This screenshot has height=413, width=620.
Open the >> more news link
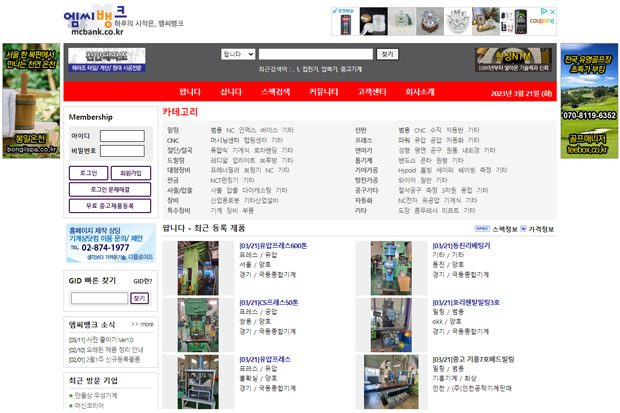pyautogui.click(x=141, y=324)
